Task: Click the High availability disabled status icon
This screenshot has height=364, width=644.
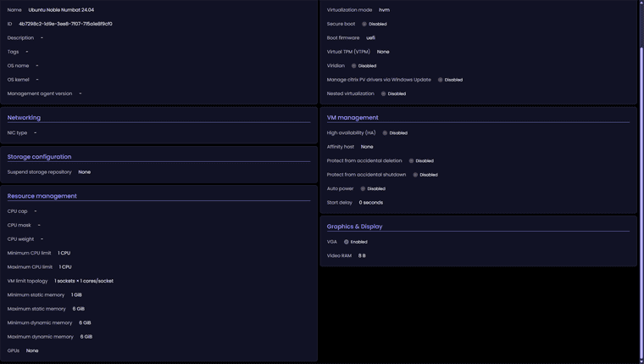Action: point(385,133)
